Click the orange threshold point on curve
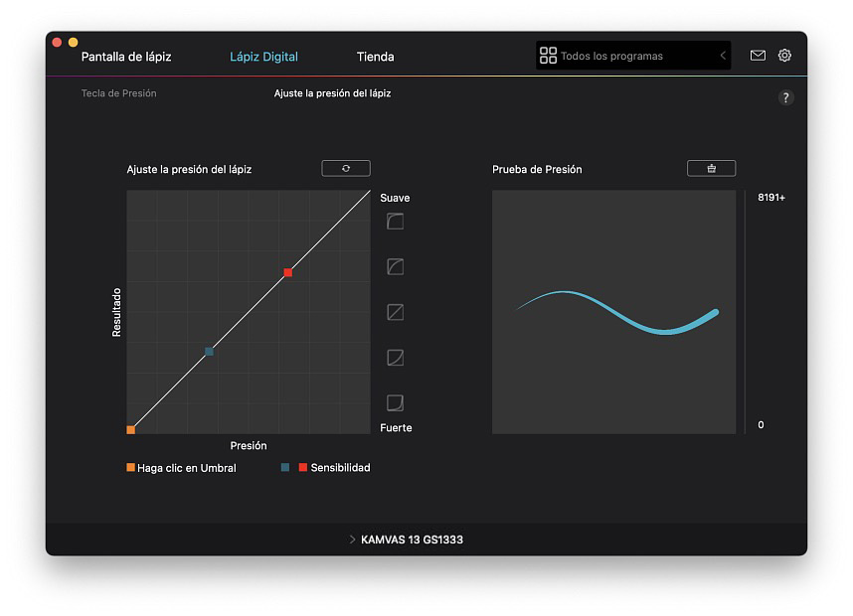This screenshot has height=616, width=853. (x=131, y=429)
